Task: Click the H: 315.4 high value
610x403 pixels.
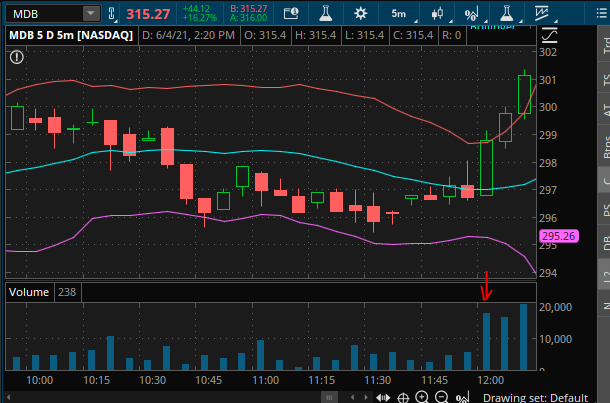Action: [315, 35]
